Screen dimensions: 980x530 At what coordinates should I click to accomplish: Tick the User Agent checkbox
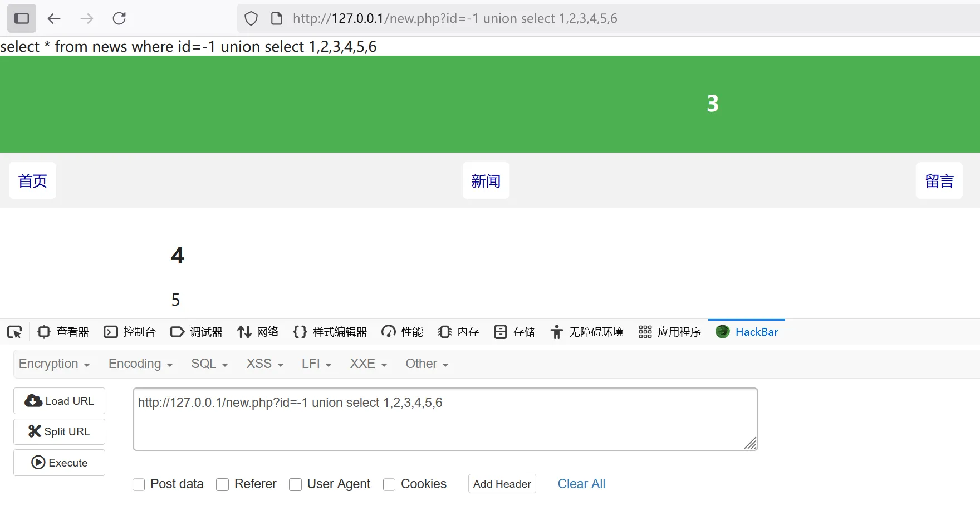(x=296, y=484)
